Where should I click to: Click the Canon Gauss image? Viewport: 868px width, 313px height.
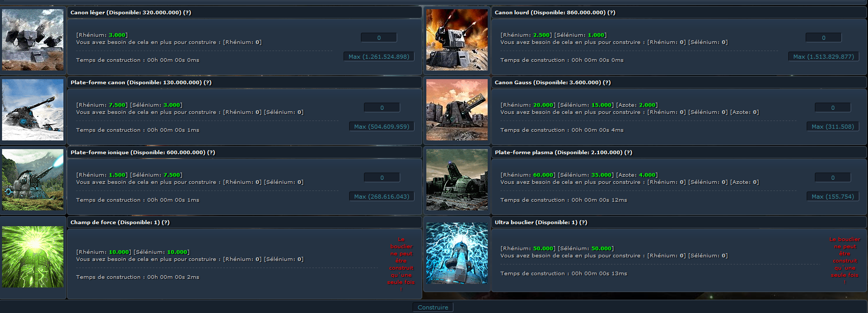[456, 110]
